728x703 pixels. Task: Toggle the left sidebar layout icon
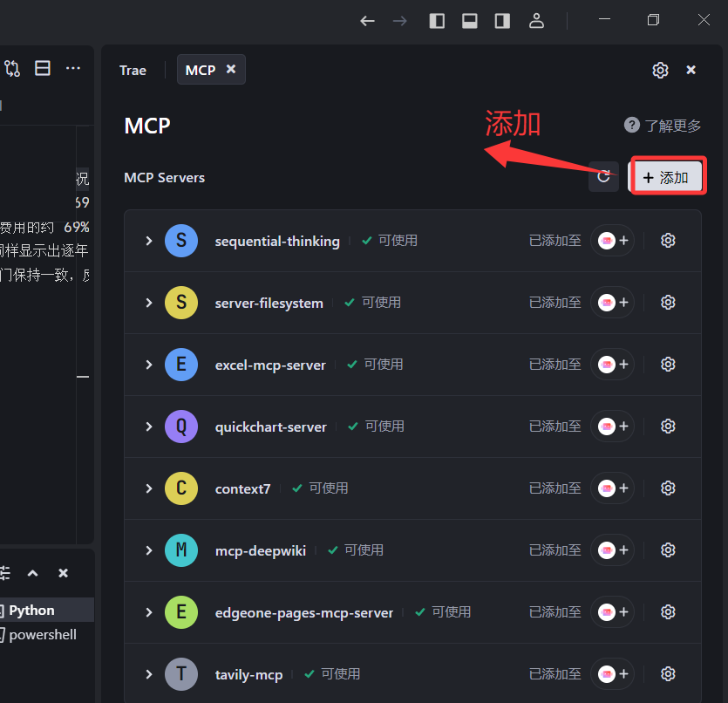pos(437,21)
